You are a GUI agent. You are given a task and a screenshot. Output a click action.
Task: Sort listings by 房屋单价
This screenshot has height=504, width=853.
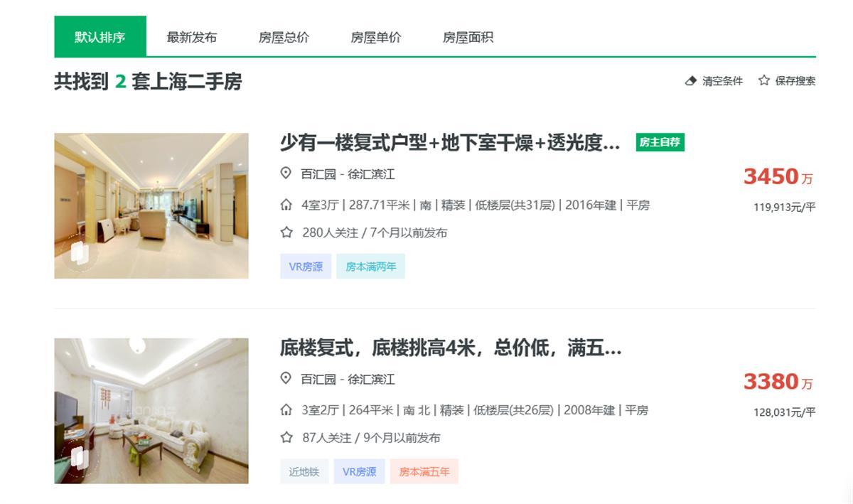click(375, 38)
